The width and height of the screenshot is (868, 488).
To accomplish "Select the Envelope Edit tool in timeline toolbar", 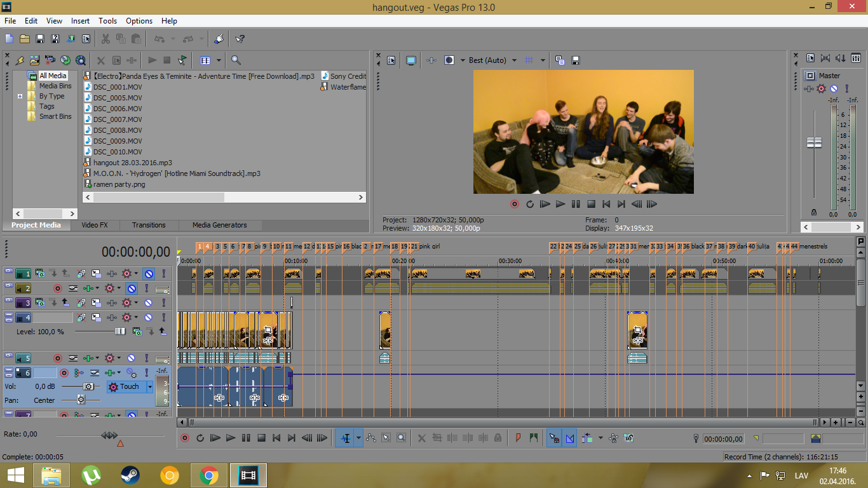I will click(370, 438).
